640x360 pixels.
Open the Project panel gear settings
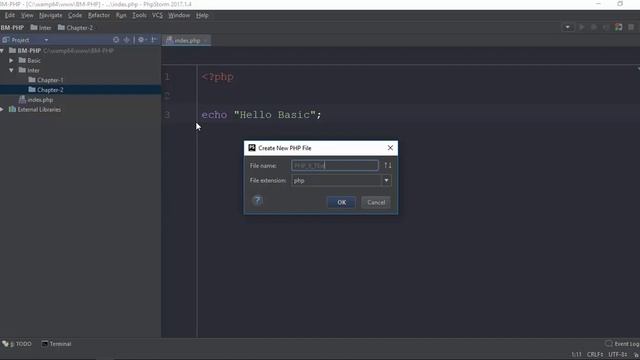click(x=141, y=40)
